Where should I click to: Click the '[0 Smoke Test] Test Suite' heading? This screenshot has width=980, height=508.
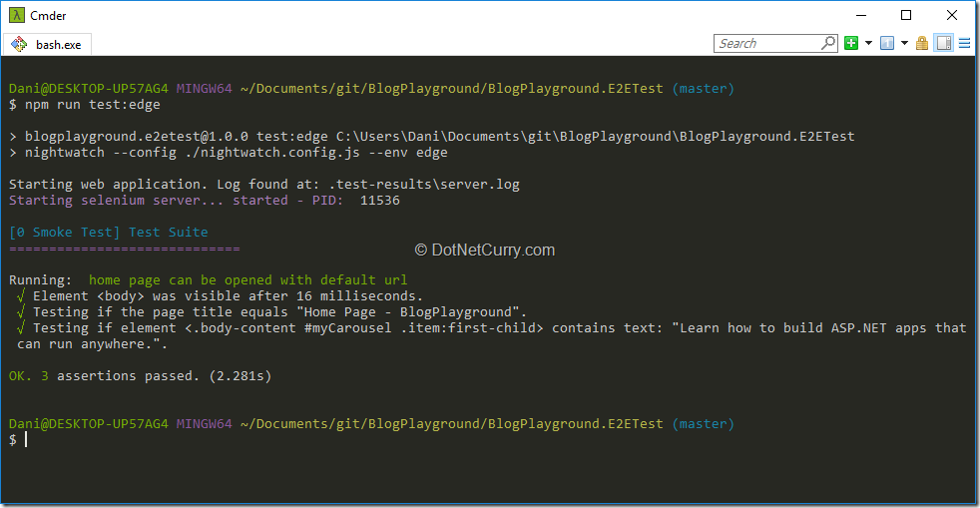click(x=109, y=232)
